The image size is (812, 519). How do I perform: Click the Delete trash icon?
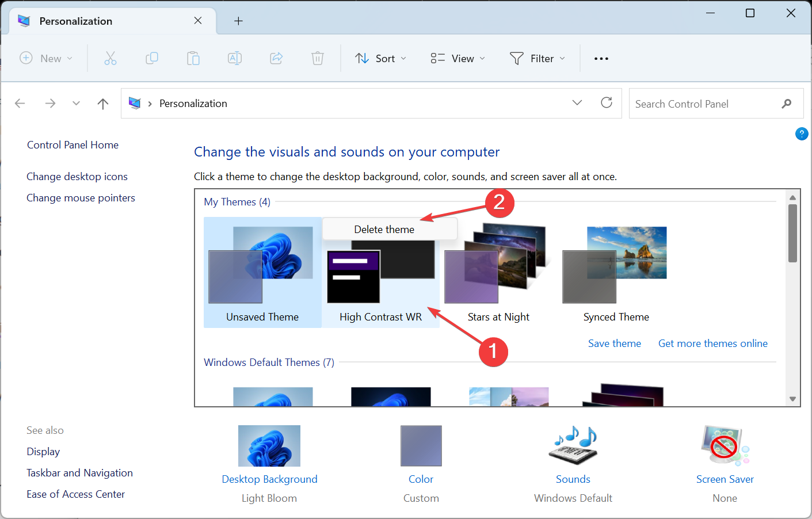317,58
